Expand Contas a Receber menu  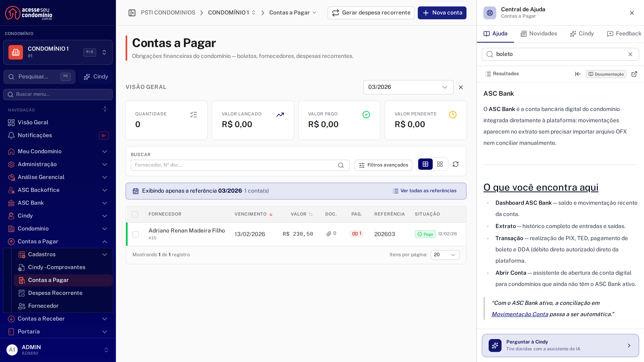click(58, 319)
